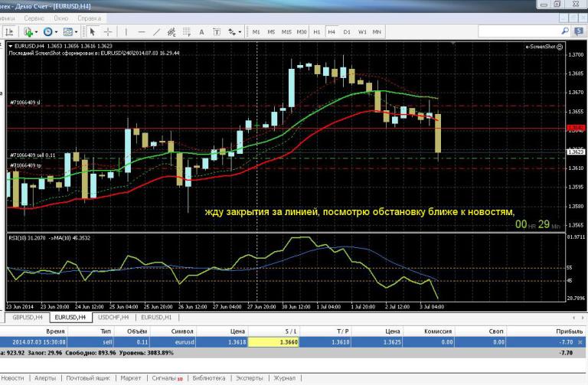Click the arrows objects icon

coord(232,32)
